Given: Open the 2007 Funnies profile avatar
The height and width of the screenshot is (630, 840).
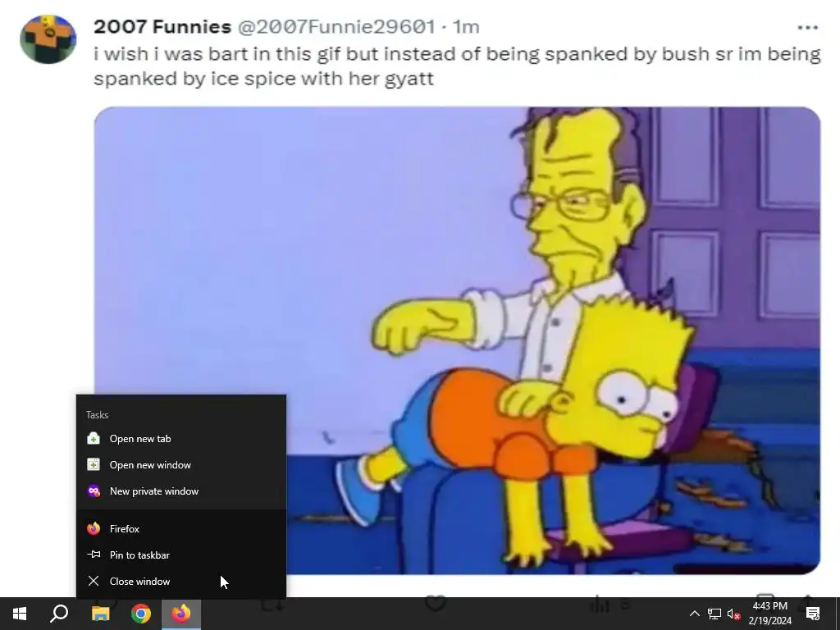Looking at the screenshot, I should [48, 39].
